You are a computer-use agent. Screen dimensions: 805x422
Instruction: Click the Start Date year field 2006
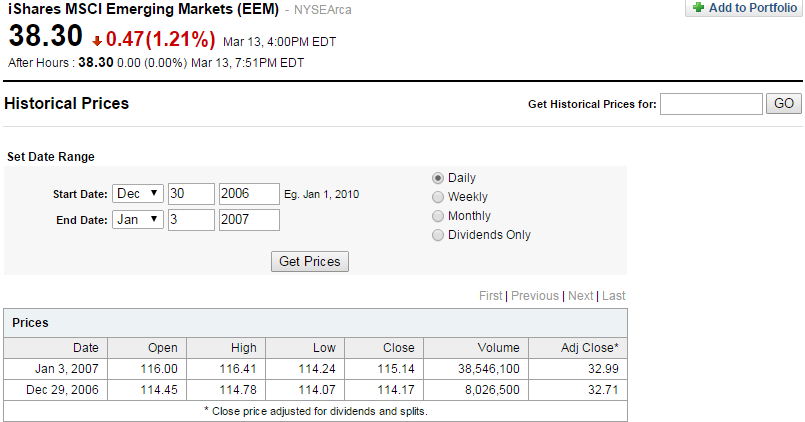249,194
